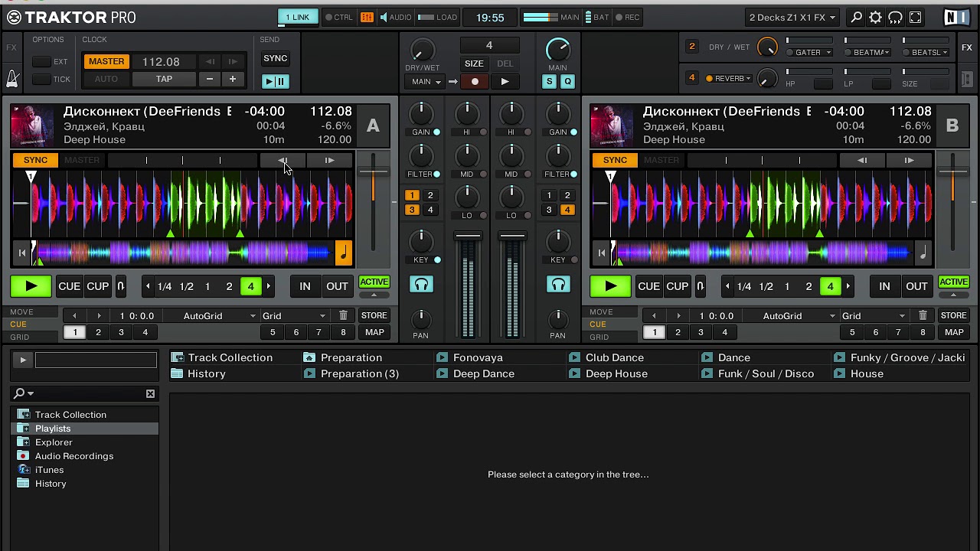This screenshot has width=980, height=551.
Task: Delete the cue point on Deck B
Action: [x=923, y=315]
